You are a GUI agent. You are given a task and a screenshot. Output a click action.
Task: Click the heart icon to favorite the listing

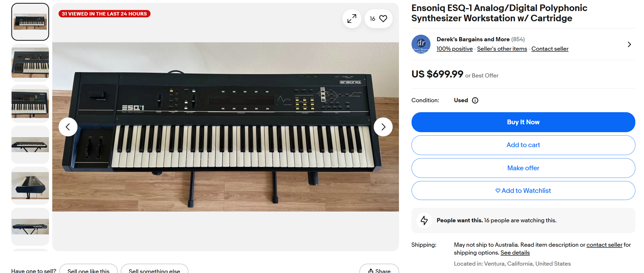[383, 19]
